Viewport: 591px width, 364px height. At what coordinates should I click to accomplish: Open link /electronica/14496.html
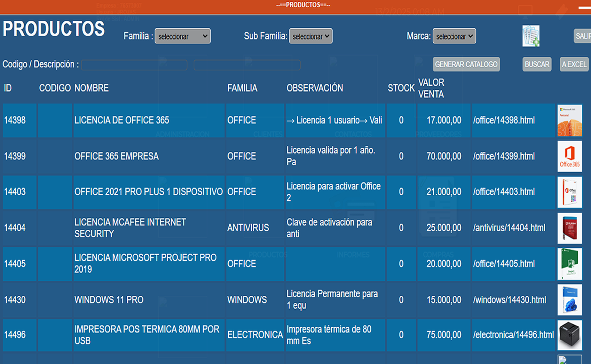(513, 335)
